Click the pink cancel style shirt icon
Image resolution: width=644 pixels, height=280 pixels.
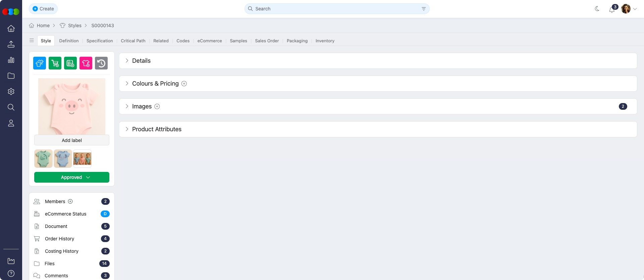point(86,63)
